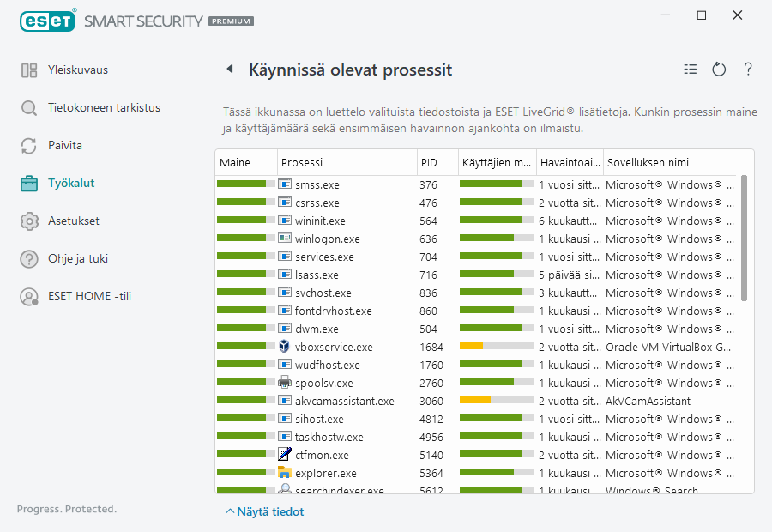Click the ESET logo in the title bar
The height and width of the screenshot is (532, 772).
point(48,20)
